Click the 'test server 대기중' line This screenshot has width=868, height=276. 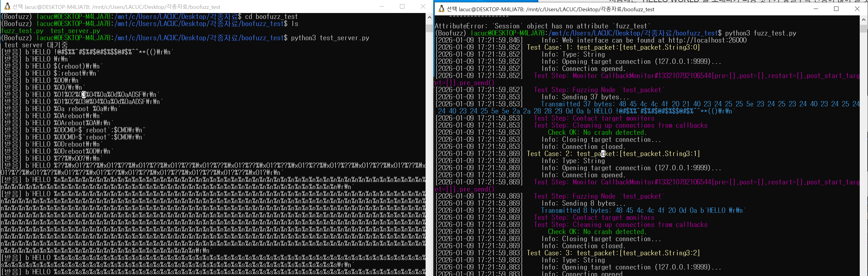click(x=36, y=45)
